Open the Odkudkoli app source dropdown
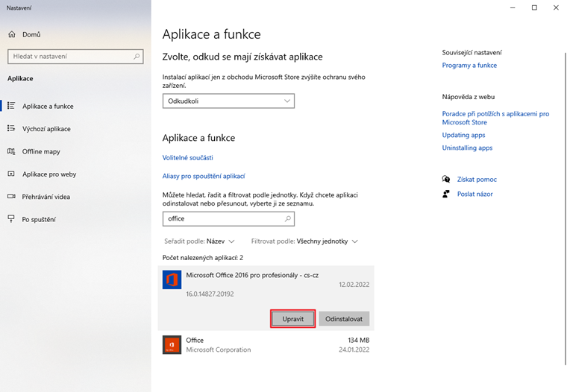567x392 pixels. pos(228,101)
